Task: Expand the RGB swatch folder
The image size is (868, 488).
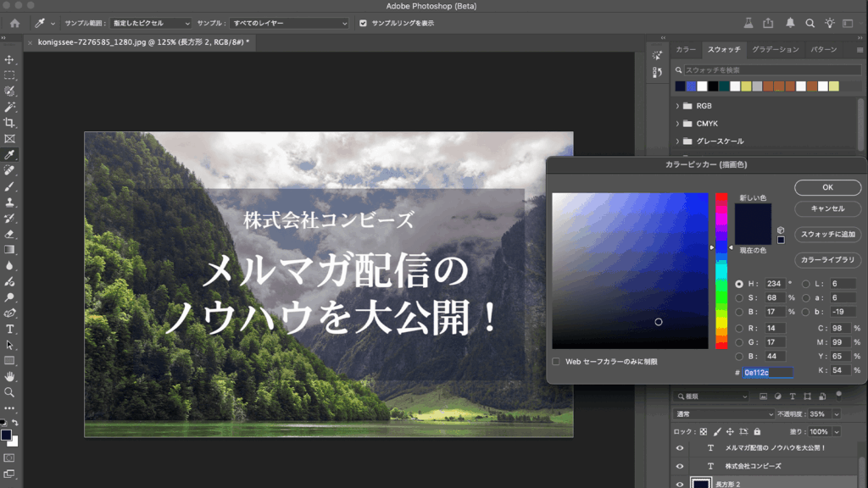Action: click(x=677, y=106)
